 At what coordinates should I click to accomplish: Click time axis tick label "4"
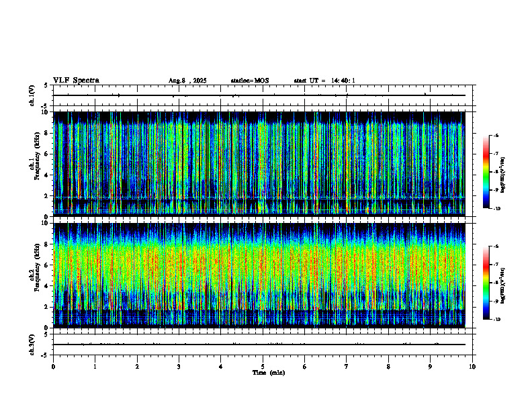click(221, 367)
